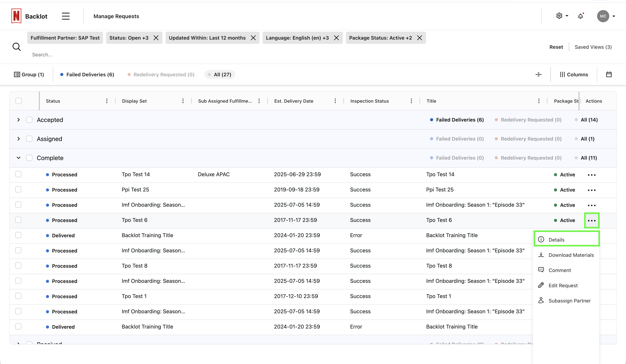Collapse the Complete group
This screenshot has width=626, height=364.
[18, 158]
